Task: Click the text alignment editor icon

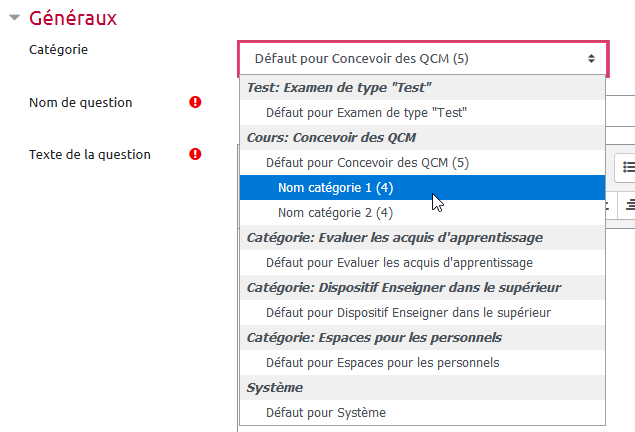Action: [628, 205]
